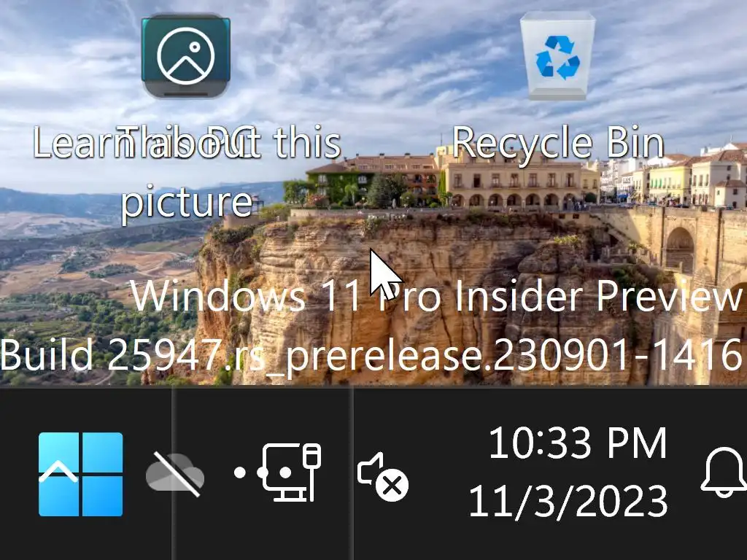
Task: Click the Windows 11 Pro Insider Preview watermark
Action: [436, 296]
